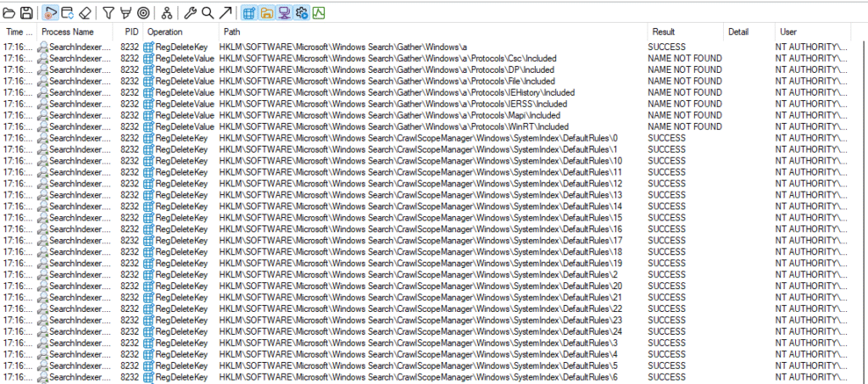Image resolution: width=868 pixels, height=384 pixels.
Task: Toggle Show Process and Thread Activity
Action: (301, 13)
